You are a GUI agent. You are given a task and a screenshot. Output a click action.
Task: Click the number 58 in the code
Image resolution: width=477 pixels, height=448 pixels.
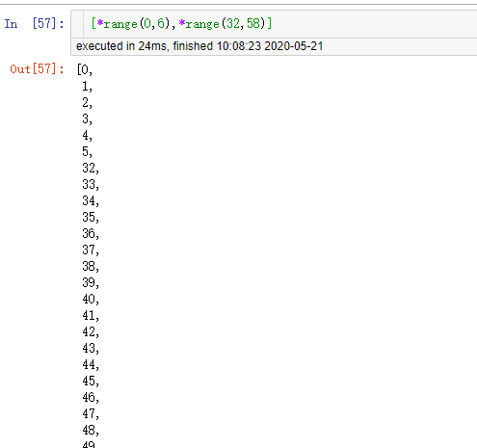(x=253, y=23)
